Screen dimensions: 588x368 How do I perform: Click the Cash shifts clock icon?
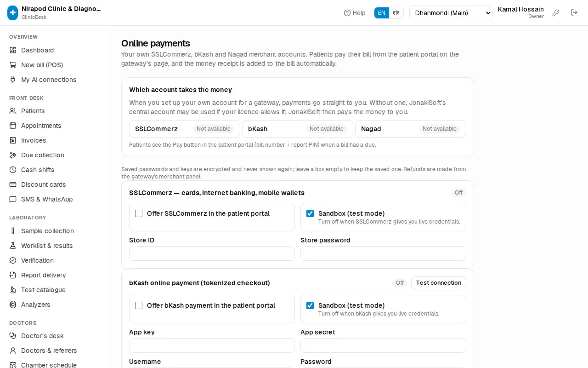13,170
